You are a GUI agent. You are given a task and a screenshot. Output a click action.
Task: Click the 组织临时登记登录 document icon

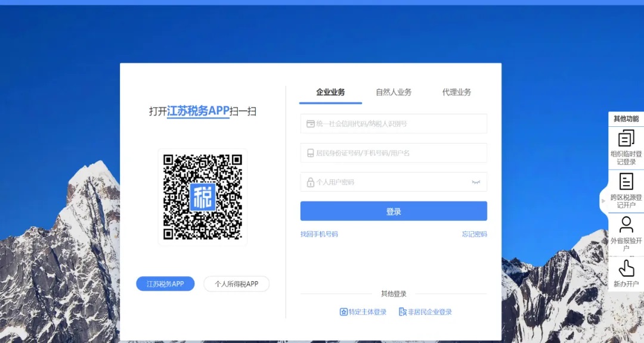click(x=626, y=138)
